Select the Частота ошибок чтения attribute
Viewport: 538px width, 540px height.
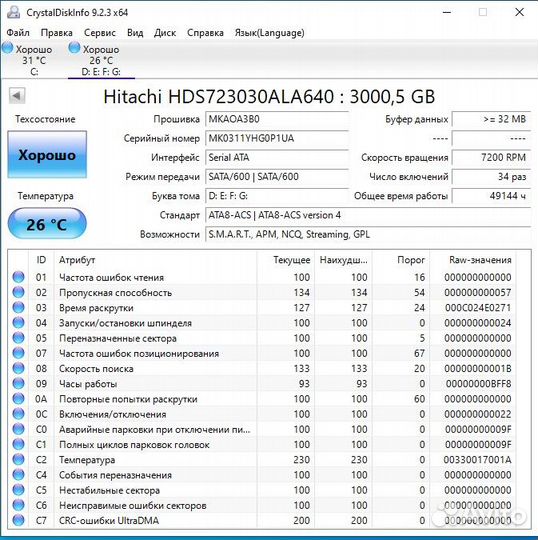(111, 278)
